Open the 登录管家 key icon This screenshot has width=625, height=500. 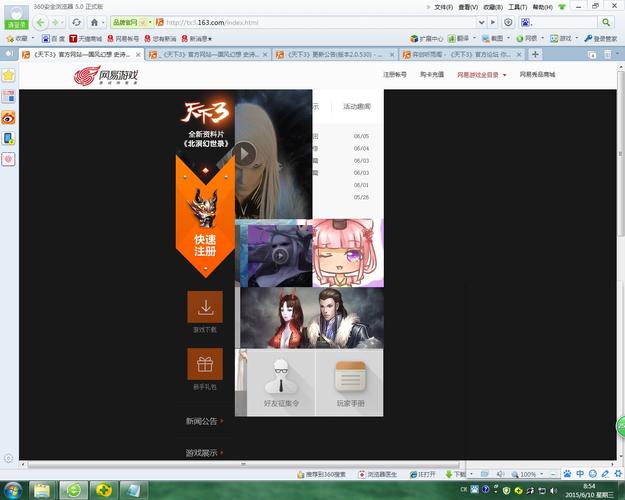point(601,39)
